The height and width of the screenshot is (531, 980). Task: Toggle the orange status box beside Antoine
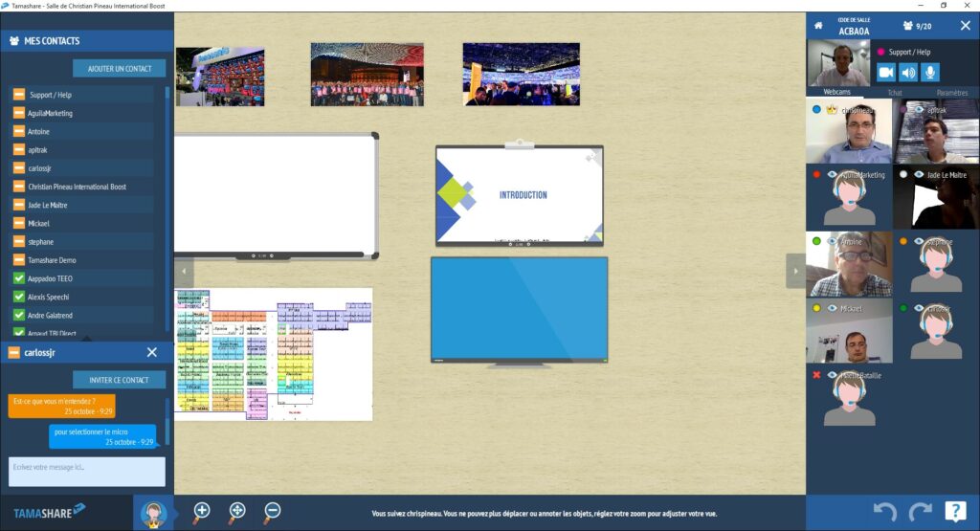[18, 131]
